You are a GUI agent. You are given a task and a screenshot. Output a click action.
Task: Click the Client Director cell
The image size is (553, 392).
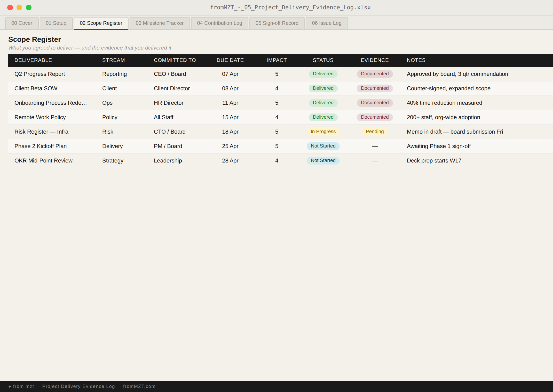pos(172,88)
